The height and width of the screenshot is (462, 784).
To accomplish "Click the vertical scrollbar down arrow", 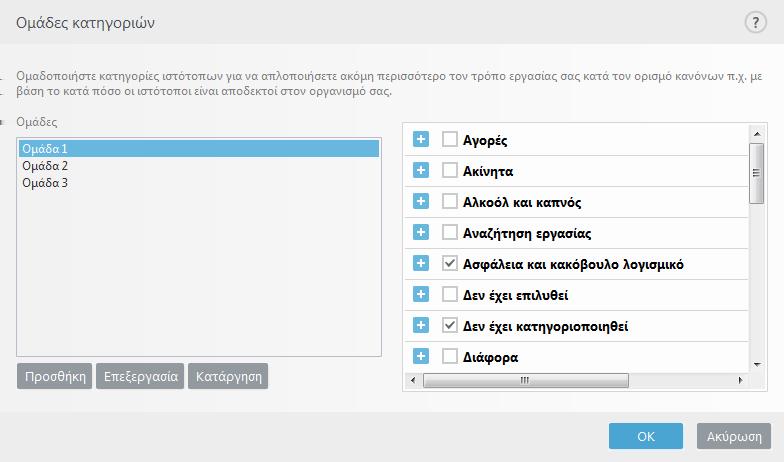I will click(757, 364).
